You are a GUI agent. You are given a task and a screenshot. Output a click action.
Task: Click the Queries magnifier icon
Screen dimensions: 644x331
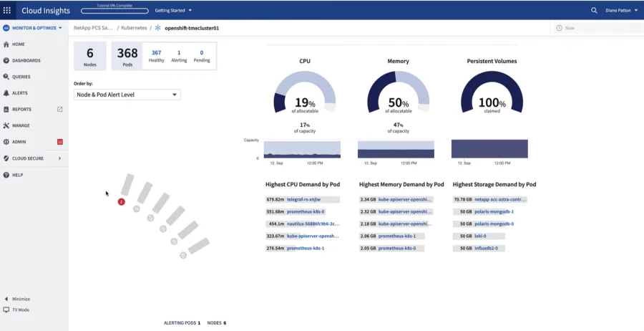(x=6, y=77)
